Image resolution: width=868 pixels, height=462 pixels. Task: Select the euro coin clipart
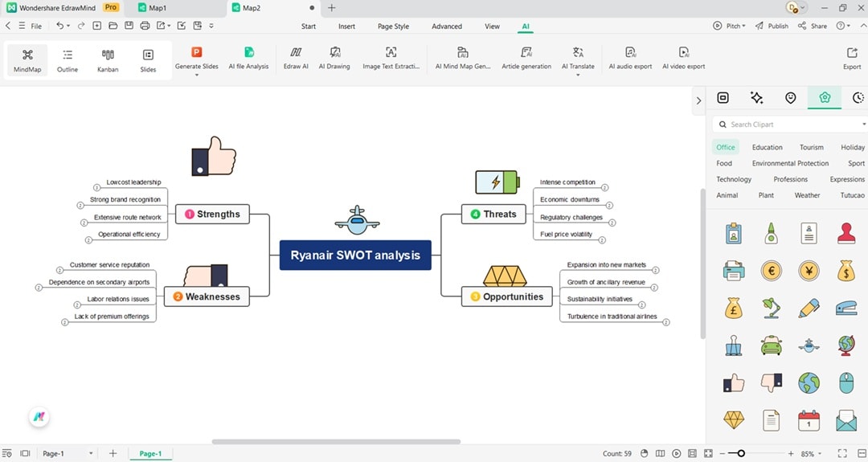tap(771, 271)
